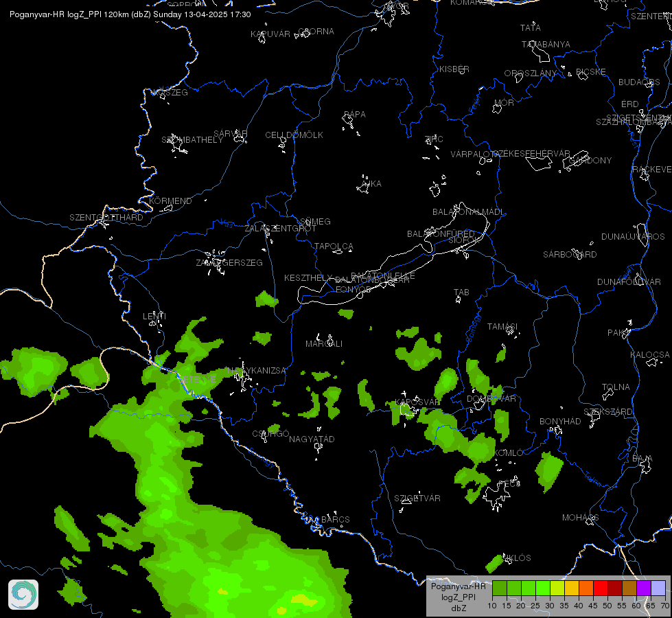
Task: Click the MOHÁCS city label
Action: pos(580,518)
